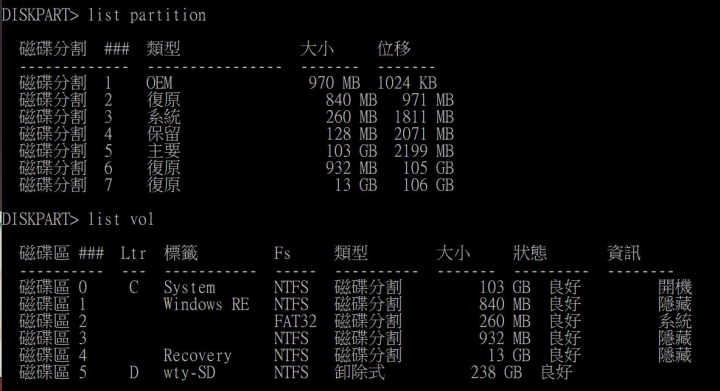Screen dimensions: 720x391
Task: Click the 位移 column header
Action: pos(394,49)
